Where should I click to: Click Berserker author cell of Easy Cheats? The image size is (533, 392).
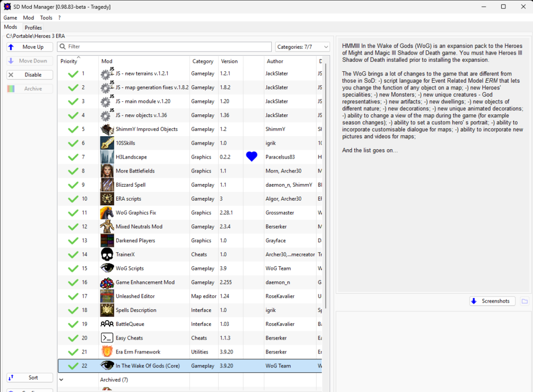276,338
